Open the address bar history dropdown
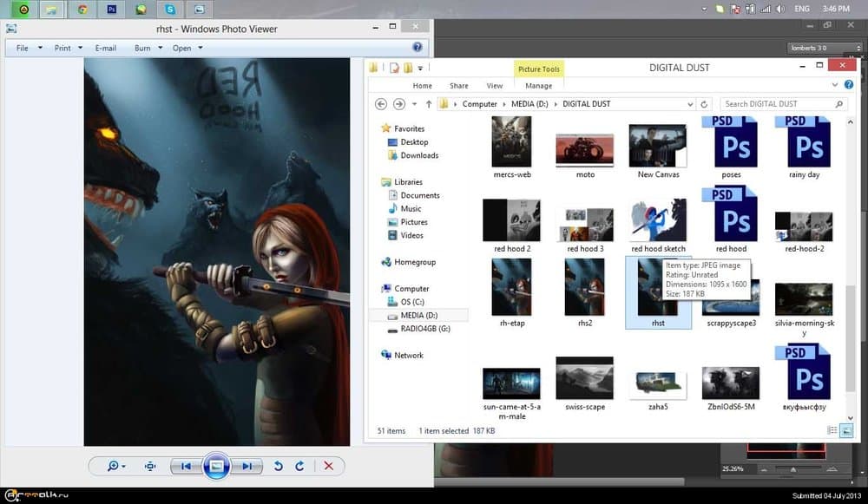868x504 pixels. click(x=690, y=104)
